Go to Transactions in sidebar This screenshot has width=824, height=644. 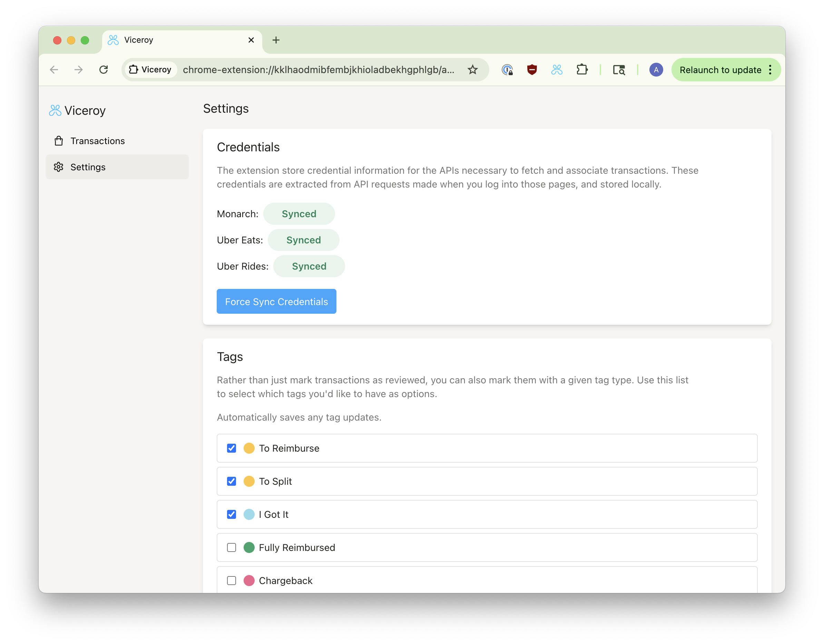coord(97,141)
